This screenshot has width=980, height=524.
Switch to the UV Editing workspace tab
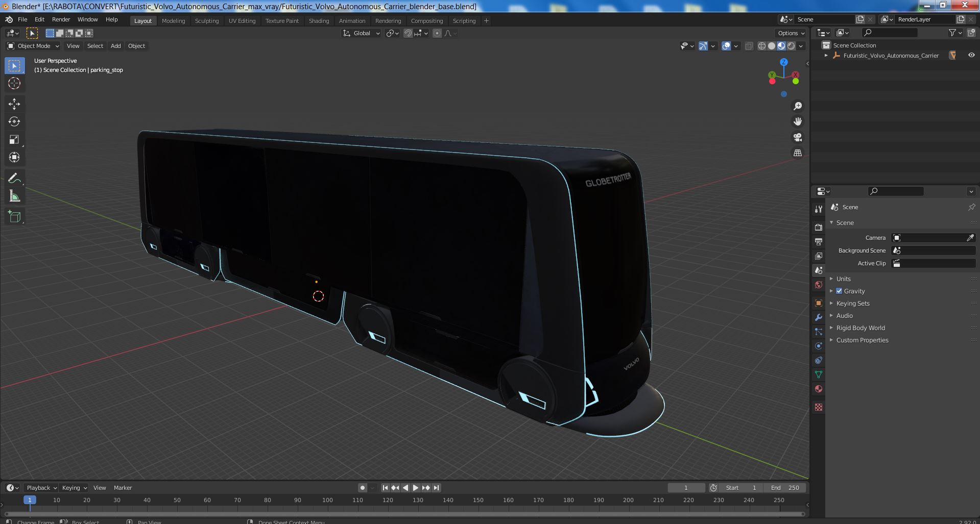242,21
